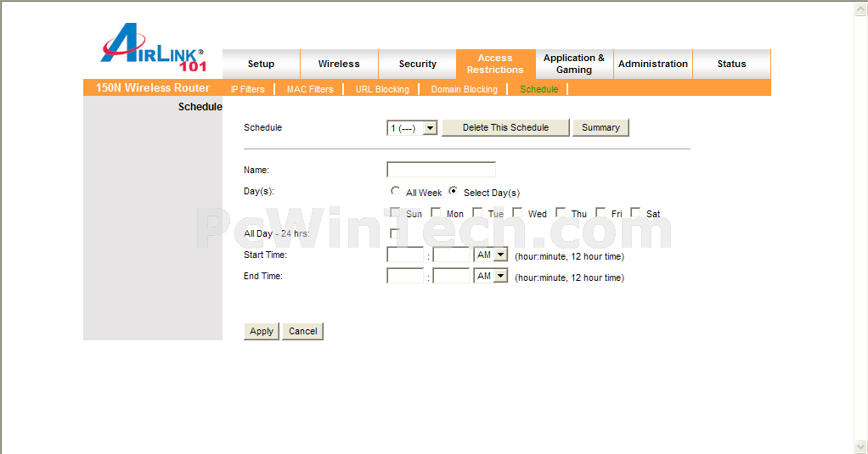Go to the Administration tab

[x=652, y=64]
